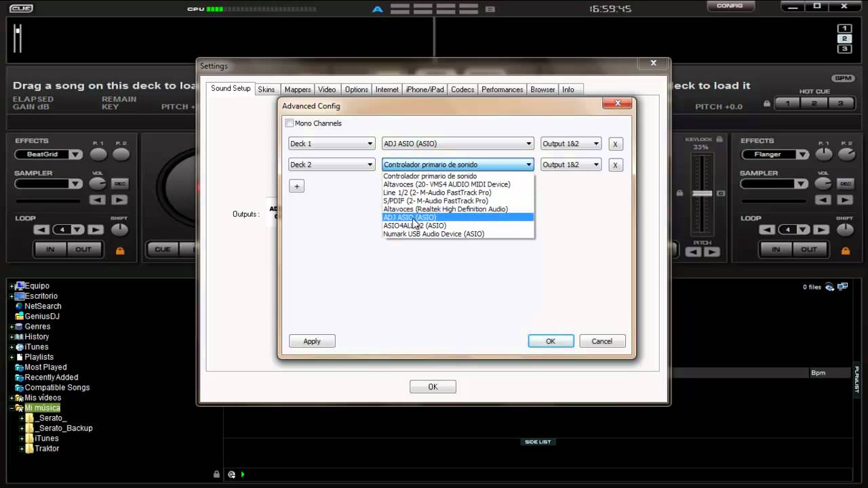
Task: Click left deck effect P.2 knob
Action: (121, 155)
